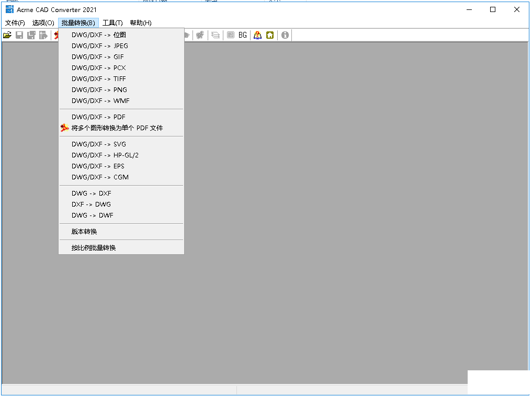
Task: Select DWG/DXF -> EPS conversion
Action: 121,166
